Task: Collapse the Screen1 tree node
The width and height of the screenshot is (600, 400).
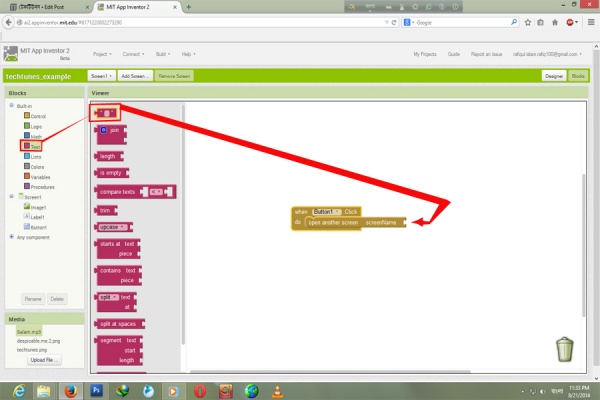Action: (x=11, y=196)
